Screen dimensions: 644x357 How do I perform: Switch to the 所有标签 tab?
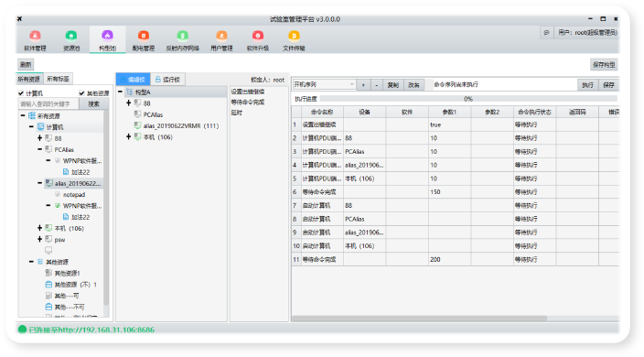[x=58, y=79]
